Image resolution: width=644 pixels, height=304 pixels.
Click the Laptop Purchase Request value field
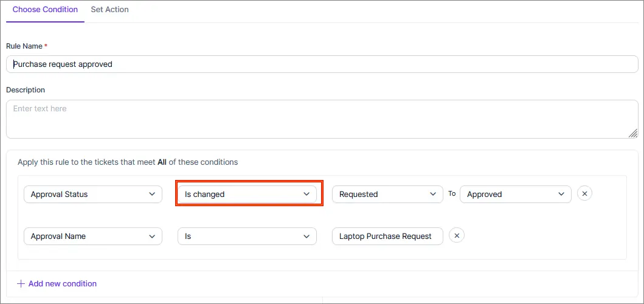coord(388,237)
